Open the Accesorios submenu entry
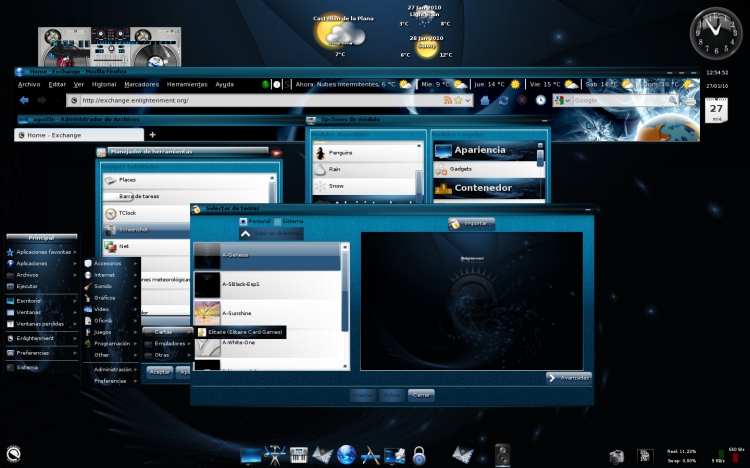 [111, 263]
